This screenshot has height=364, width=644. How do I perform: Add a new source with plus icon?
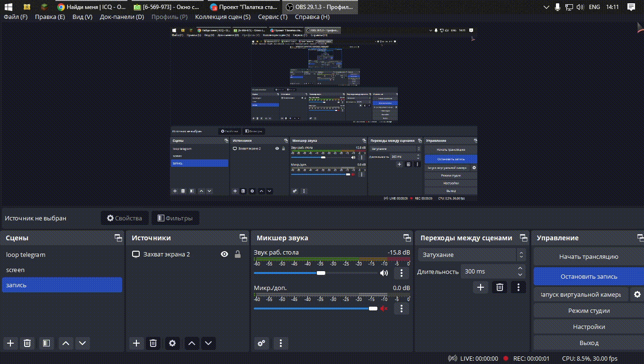pos(136,343)
